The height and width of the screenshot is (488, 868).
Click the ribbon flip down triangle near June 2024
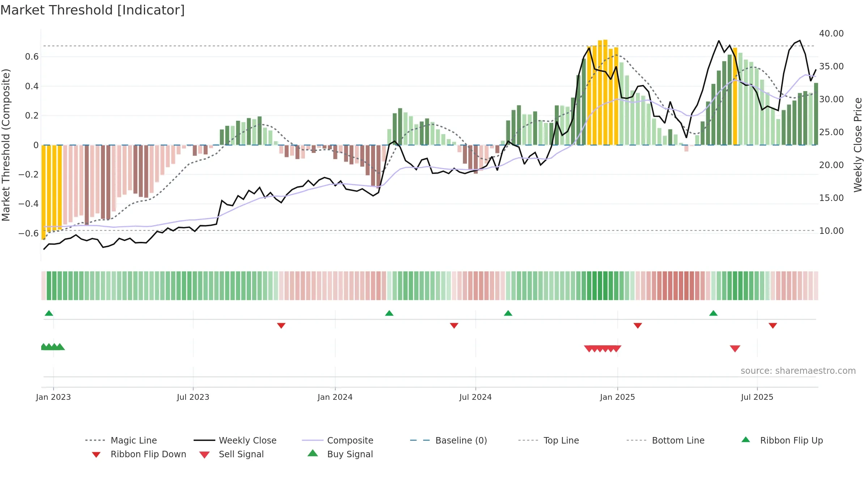click(454, 326)
